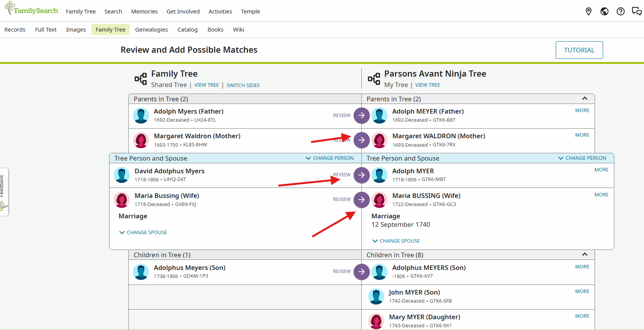Viewport: 644px width, 330px height.
Task: Click REVIEW for Adolphus Meyers (Son)
Action: pyautogui.click(x=342, y=271)
